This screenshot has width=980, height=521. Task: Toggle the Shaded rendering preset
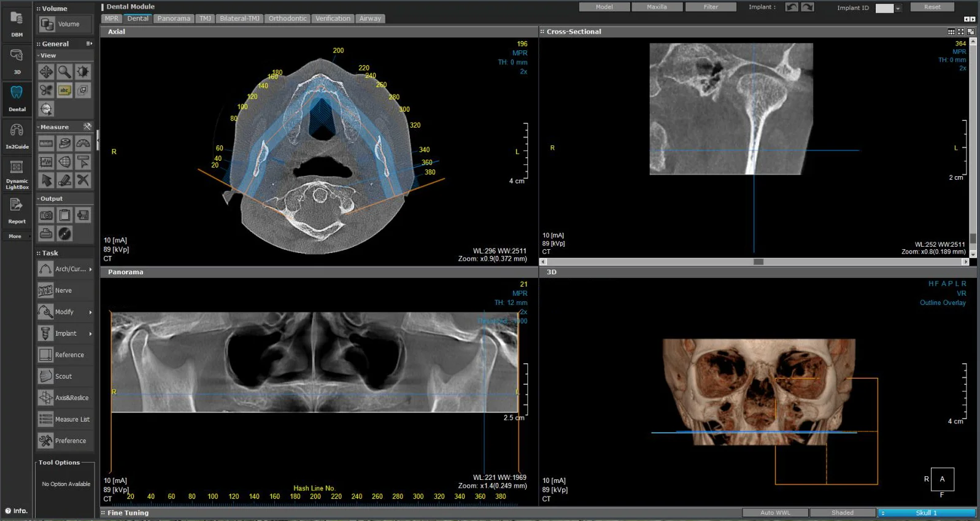[842, 512]
